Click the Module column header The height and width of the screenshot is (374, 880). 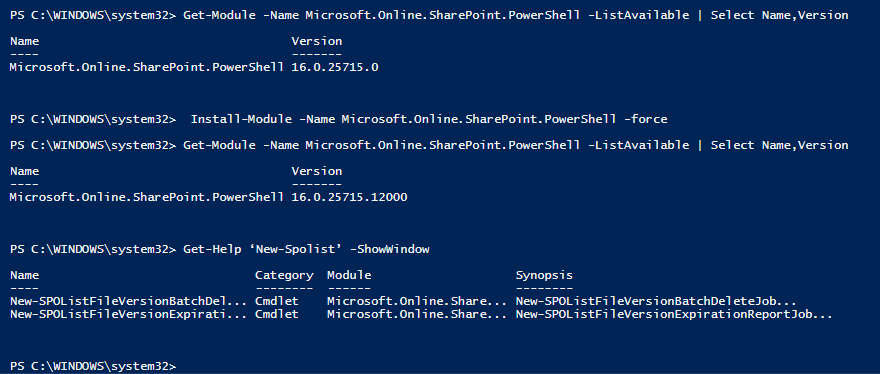(349, 275)
